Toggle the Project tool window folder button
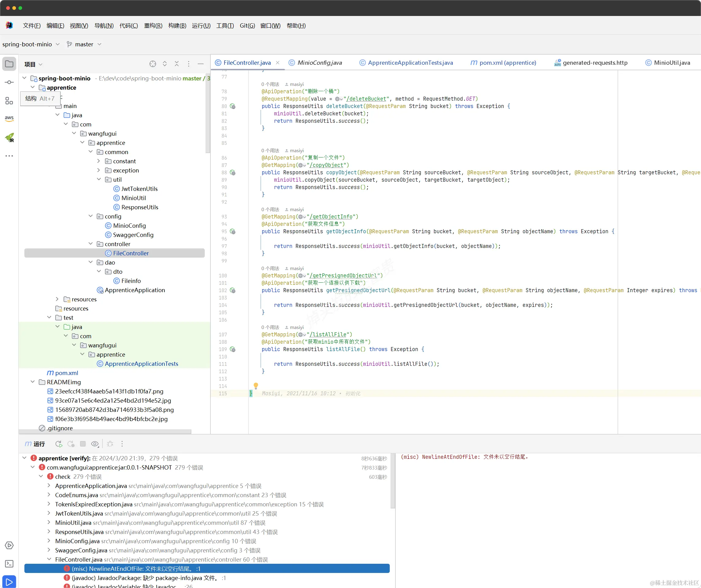 point(9,64)
